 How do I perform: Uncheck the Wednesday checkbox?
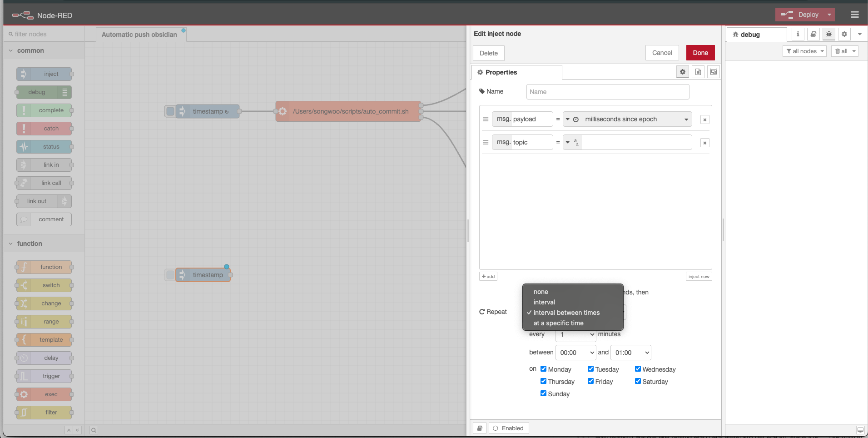[638, 369]
